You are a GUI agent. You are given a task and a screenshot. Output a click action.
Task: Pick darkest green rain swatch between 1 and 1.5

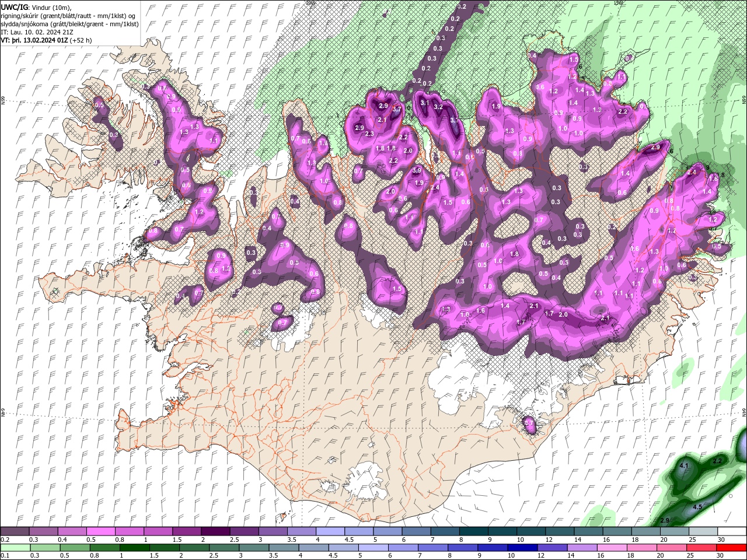135,548
